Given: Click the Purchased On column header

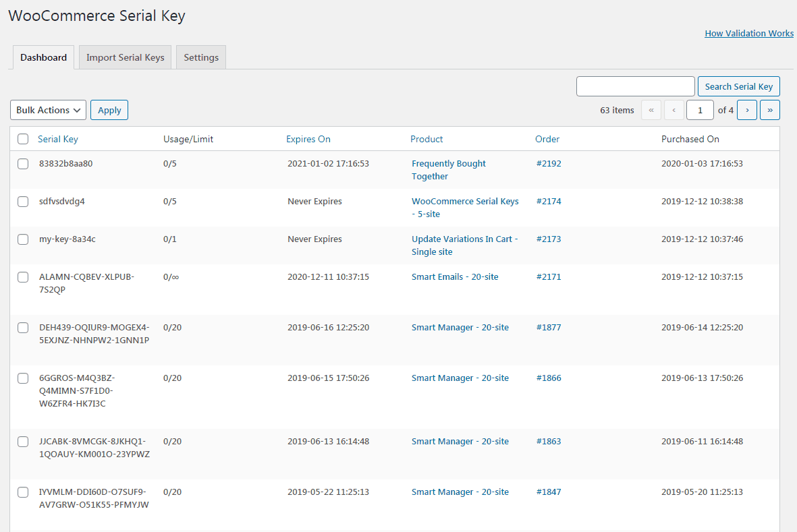Looking at the screenshot, I should 690,139.
